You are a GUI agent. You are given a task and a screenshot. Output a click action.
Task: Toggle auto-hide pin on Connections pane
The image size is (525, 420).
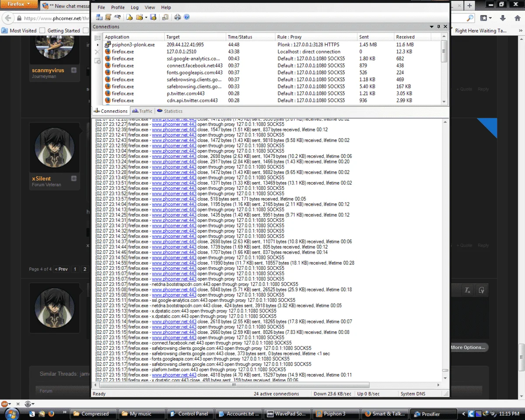[x=439, y=27]
